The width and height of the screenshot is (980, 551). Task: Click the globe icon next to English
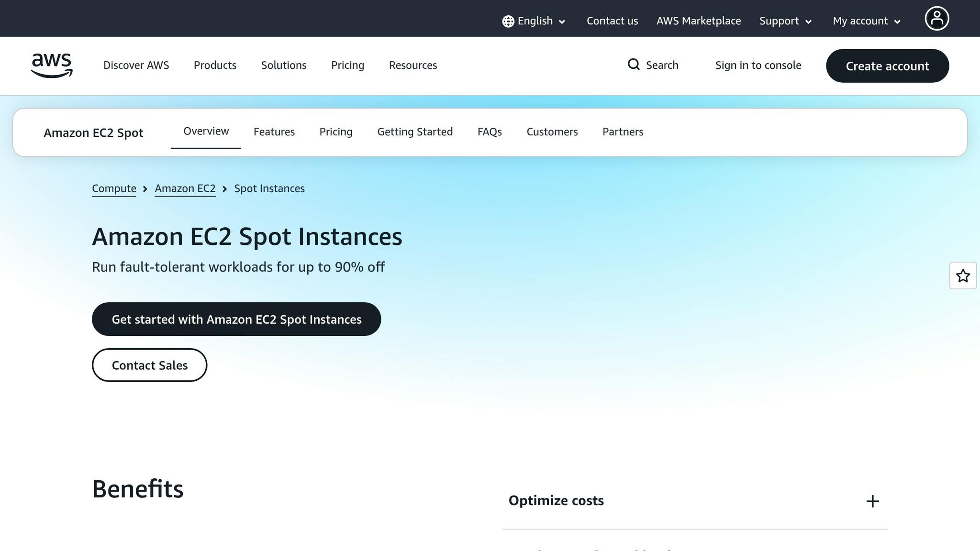508,21
